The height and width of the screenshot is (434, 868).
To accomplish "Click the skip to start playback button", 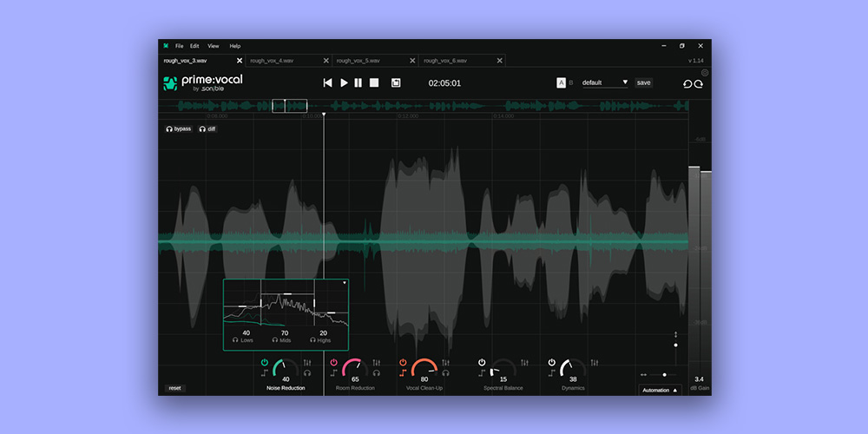I will tap(327, 83).
